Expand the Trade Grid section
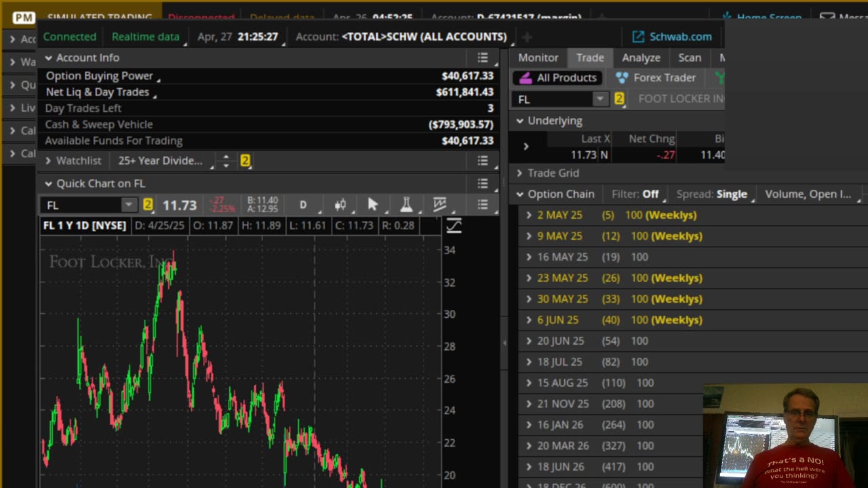868x488 pixels. click(520, 174)
